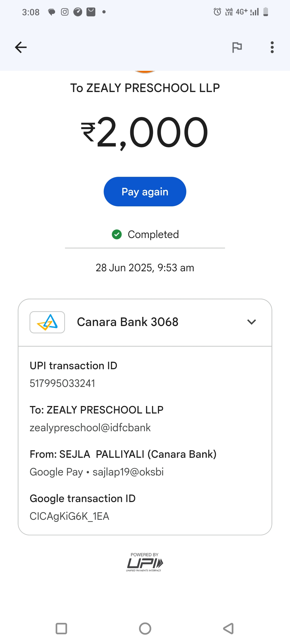Tap the Canara Bank 3068 account row
Image resolution: width=290 pixels, height=644 pixels.
pos(128,322)
